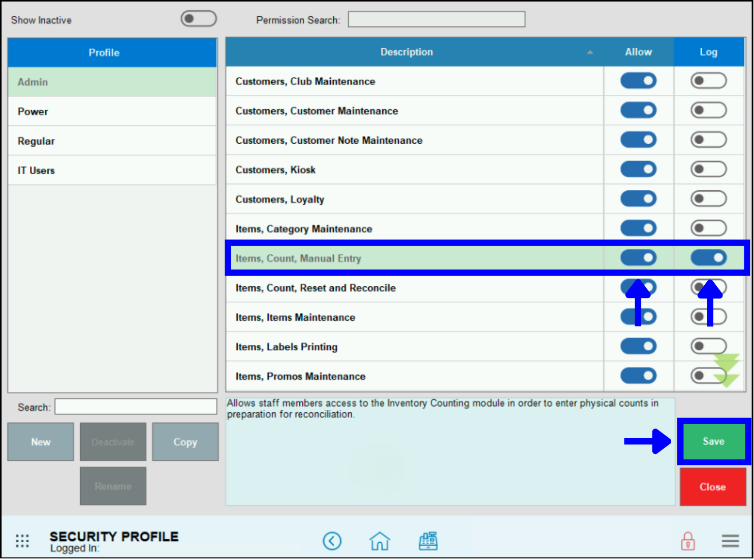The height and width of the screenshot is (560, 754).
Task: Open the apps grid icon bottom left
Action: [x=22, y=541]
